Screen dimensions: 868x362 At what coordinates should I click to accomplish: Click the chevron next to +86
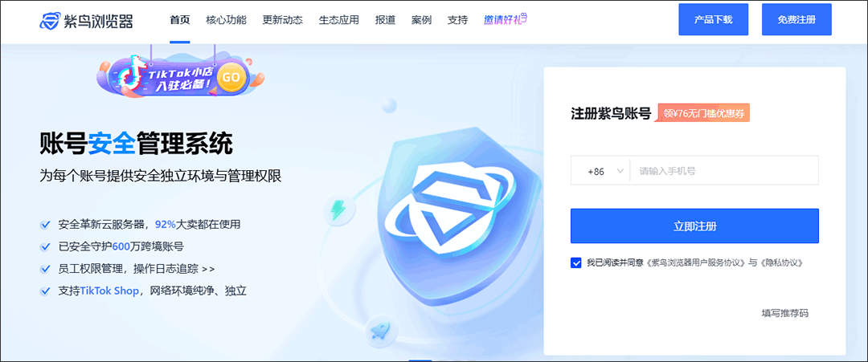click(620, 171)
